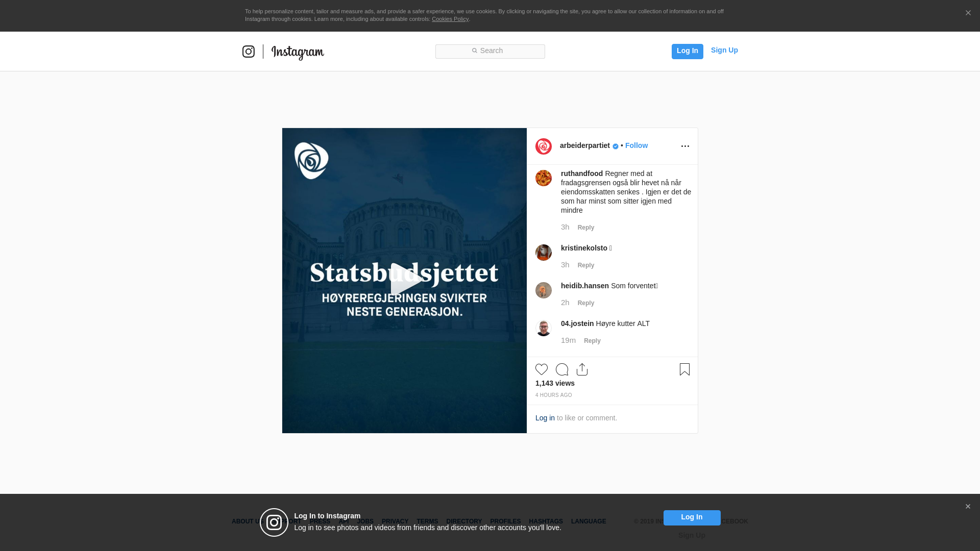Open the HASHTAGS footer link
The width and height of the screenshot is (980, 551).
pyautogui.click(x=546, y=521)
